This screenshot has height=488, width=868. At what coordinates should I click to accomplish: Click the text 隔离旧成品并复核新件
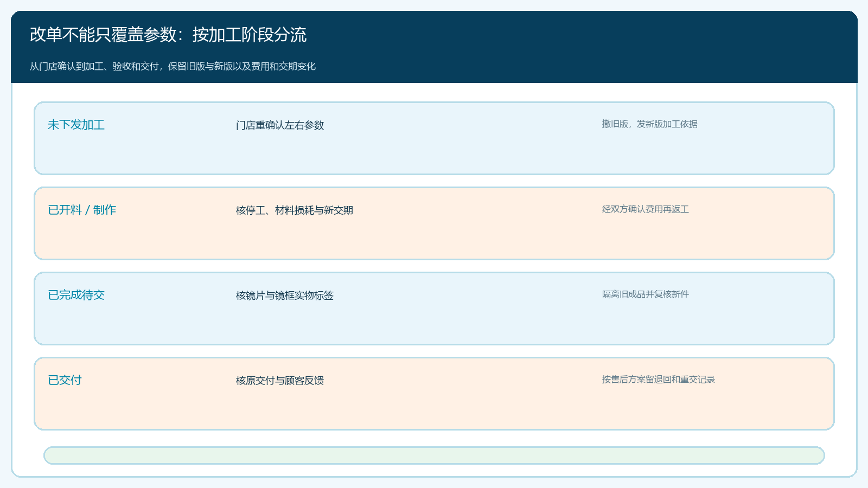[645, 294]
